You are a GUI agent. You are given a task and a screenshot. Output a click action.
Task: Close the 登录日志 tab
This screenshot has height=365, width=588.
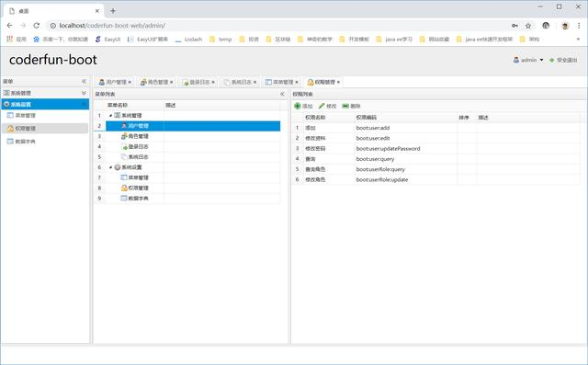[x=213, y=82]
